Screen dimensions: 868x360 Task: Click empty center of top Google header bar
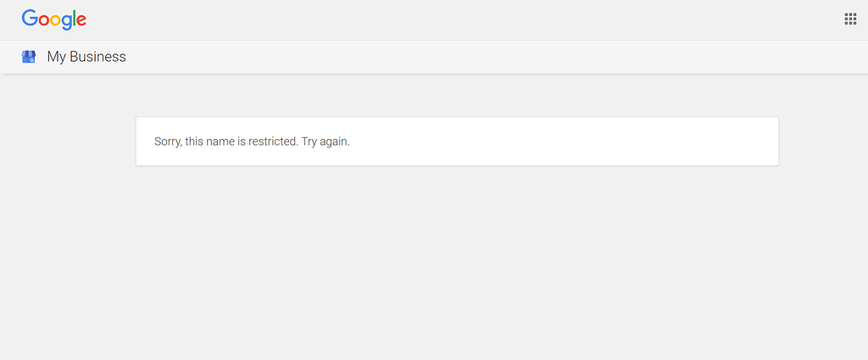coord(434,19)
